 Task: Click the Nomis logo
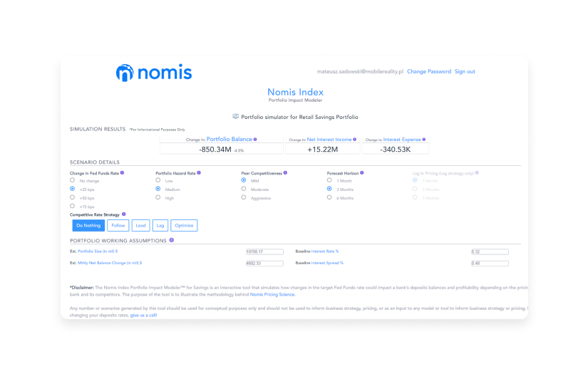(x=154, y=73)
